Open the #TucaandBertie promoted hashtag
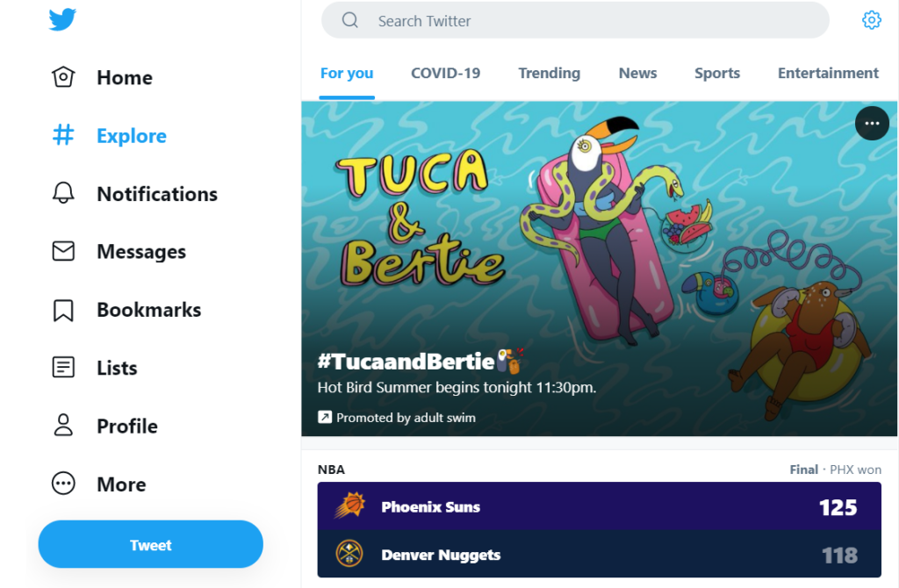 (406, 361)
